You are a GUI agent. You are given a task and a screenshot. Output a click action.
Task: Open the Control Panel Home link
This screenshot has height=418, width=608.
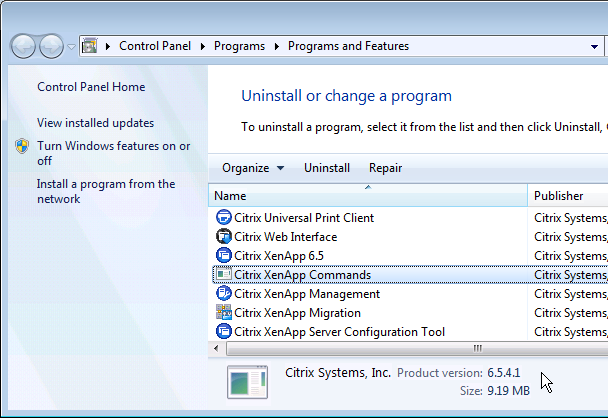(x=91, y=87)
